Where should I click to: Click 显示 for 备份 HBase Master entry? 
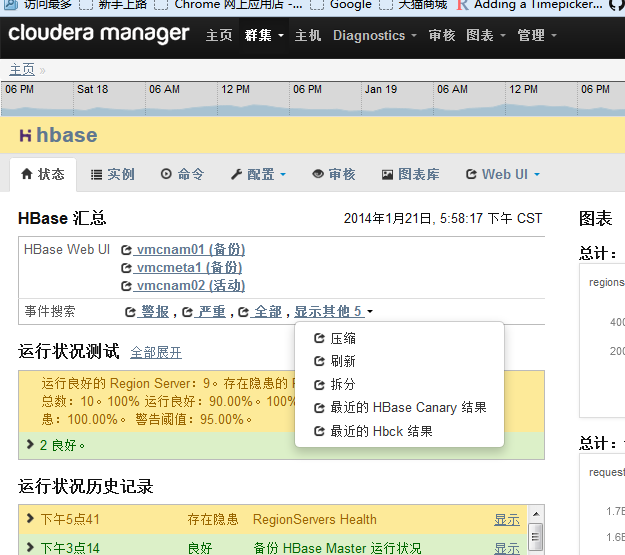tap(507, 548)
